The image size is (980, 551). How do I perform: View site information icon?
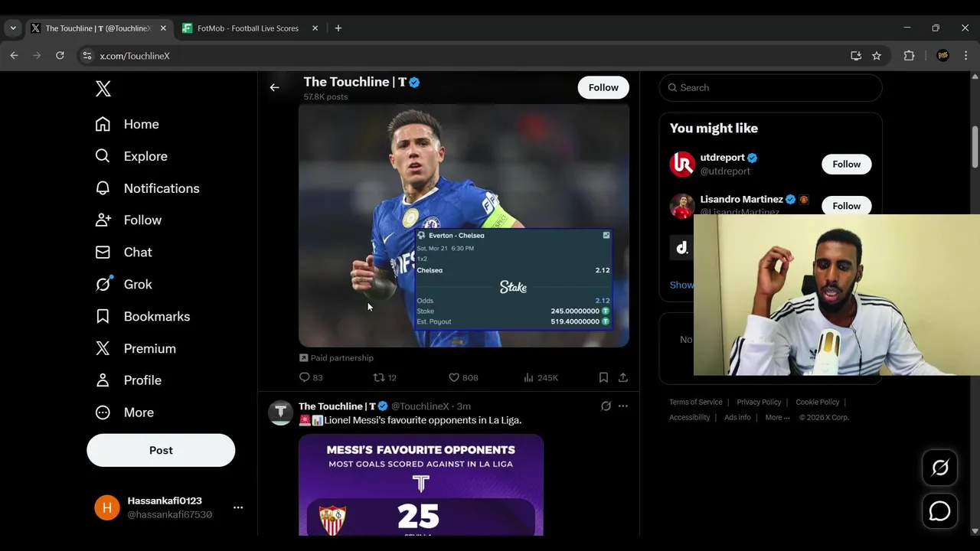[87, 56]
